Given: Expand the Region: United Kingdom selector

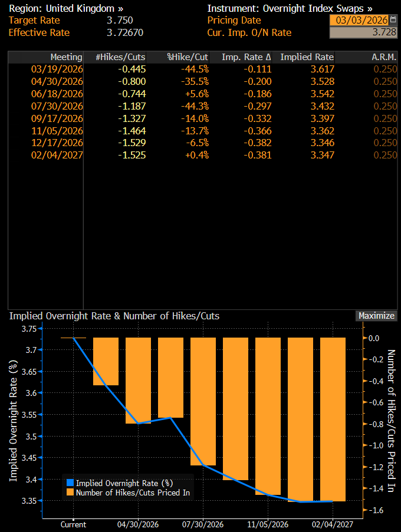Looking at the screenshot, I should point(66,9).
